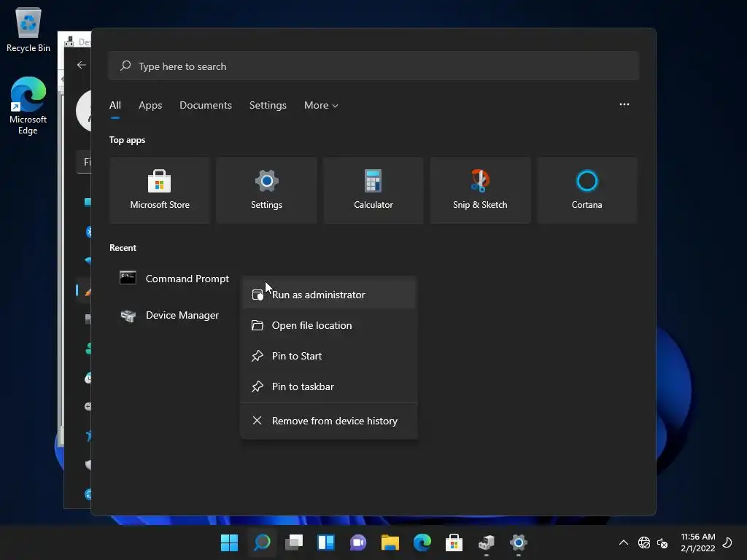
Task: Choose Remove from device history
Action: point(329,421)
